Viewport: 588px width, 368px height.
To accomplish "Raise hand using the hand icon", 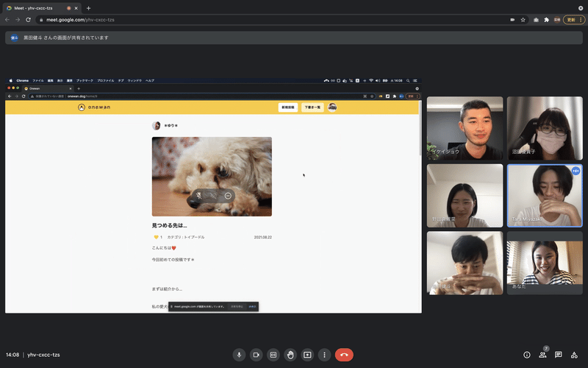I will point(290,355).
